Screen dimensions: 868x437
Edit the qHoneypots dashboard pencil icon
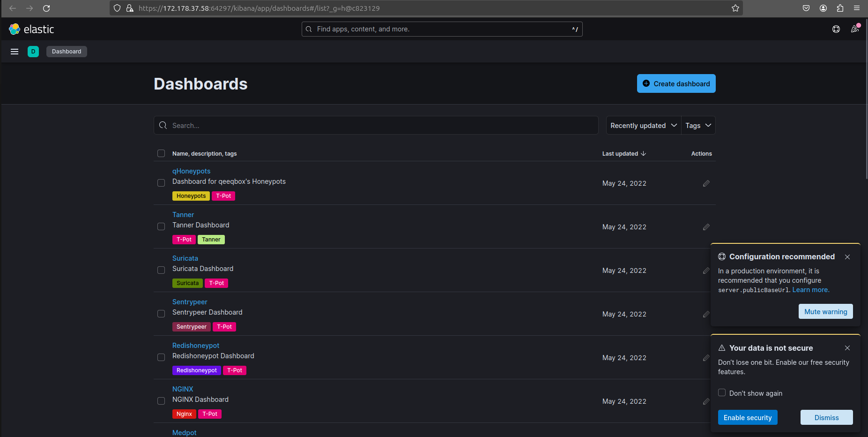(706, 183)
